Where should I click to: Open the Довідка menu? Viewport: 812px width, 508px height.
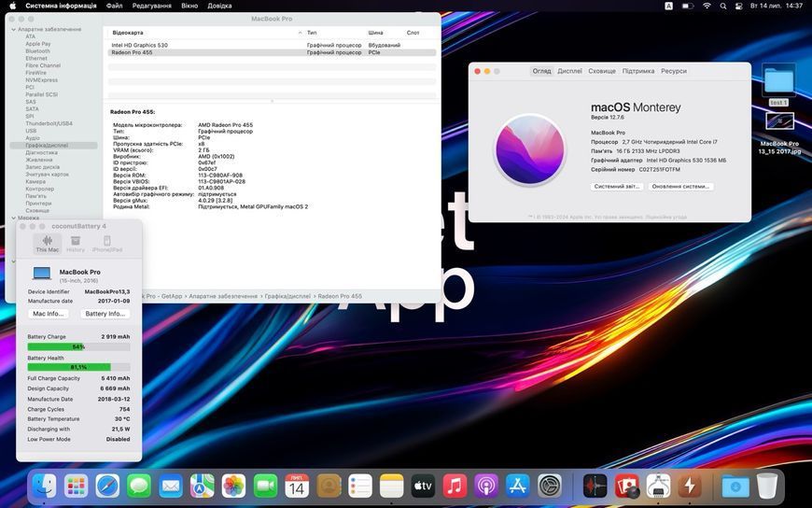point(219,6)
